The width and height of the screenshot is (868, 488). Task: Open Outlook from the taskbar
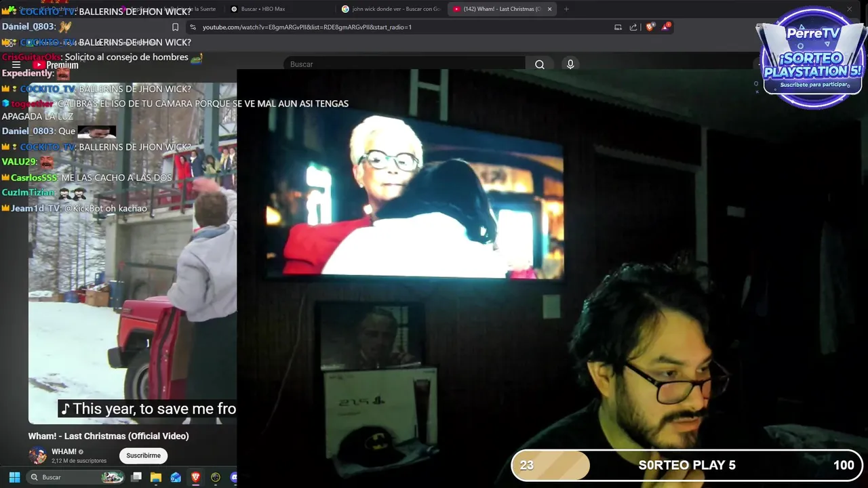click(x=176, y=477)
